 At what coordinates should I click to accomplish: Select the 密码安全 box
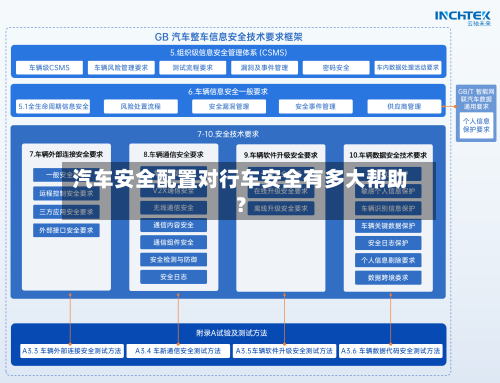(x=336, y=68)
